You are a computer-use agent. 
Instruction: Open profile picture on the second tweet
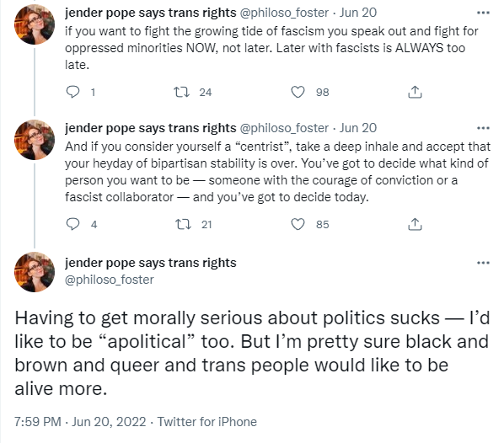point(35,140)
